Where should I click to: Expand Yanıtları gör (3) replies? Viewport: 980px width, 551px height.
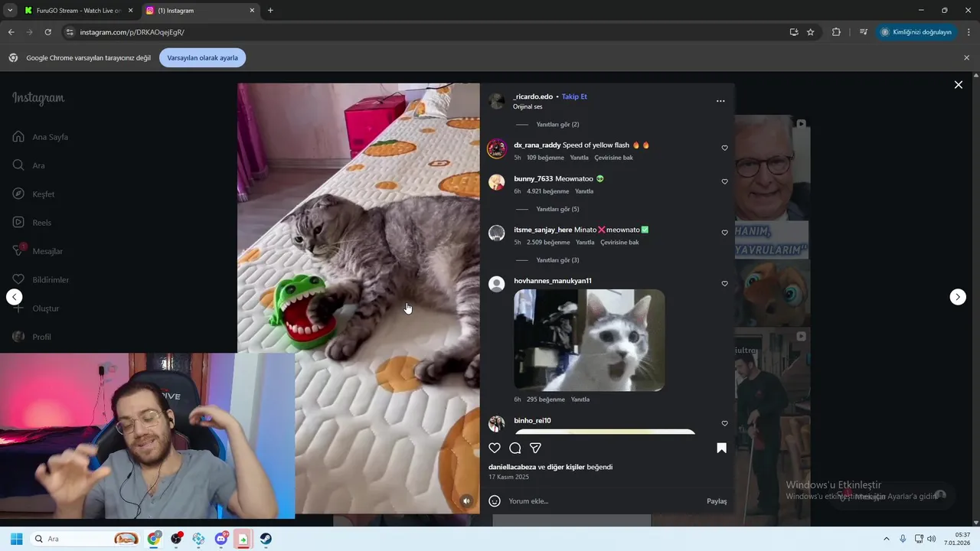coord(557,260)
